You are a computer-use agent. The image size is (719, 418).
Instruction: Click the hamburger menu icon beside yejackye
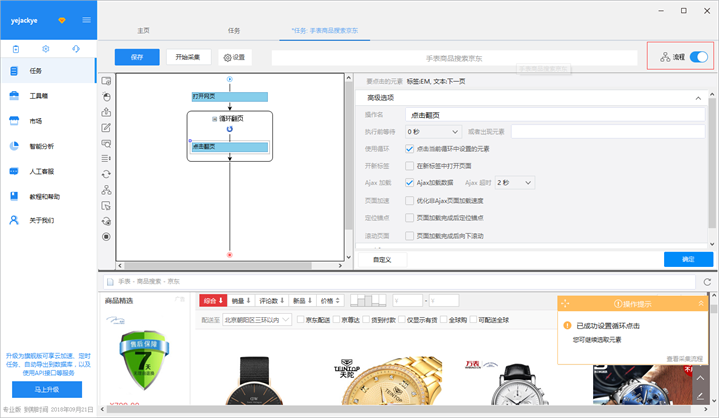(x=86, y=20)
